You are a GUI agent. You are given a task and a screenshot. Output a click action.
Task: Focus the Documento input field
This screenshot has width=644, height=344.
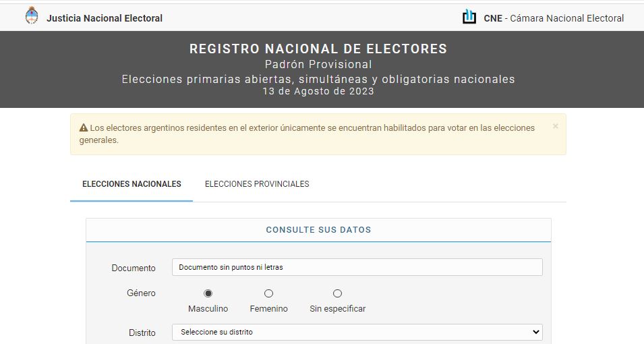point(357,267)
